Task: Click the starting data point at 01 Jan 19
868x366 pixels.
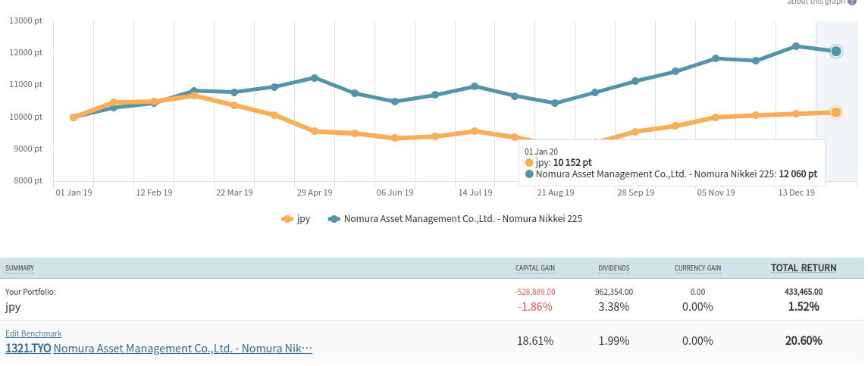Action: (x=74, y=117)
